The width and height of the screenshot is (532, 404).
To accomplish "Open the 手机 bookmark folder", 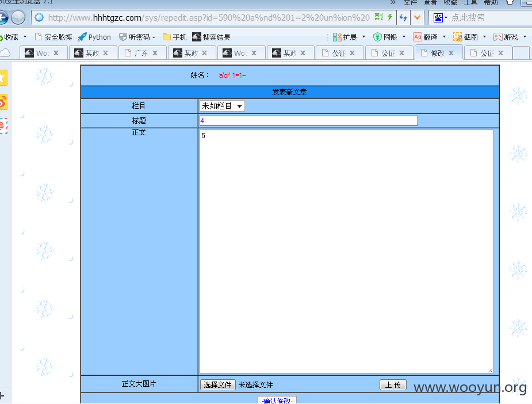I will (174, 37).
